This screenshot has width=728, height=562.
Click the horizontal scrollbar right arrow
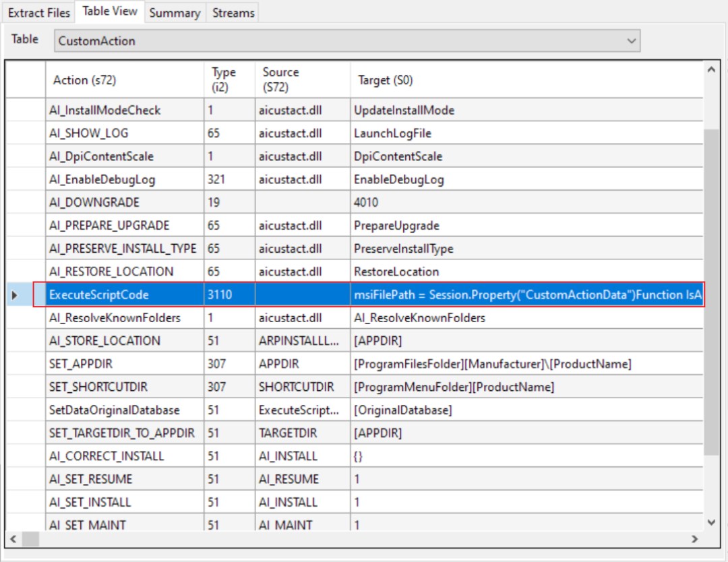click(695, 539)
